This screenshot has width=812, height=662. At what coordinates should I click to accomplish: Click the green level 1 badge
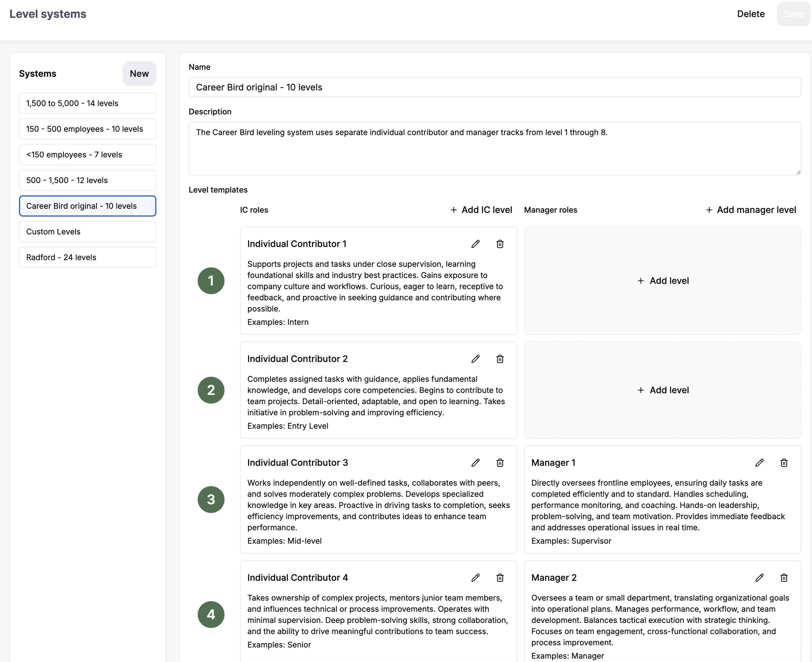coord(211,281)
